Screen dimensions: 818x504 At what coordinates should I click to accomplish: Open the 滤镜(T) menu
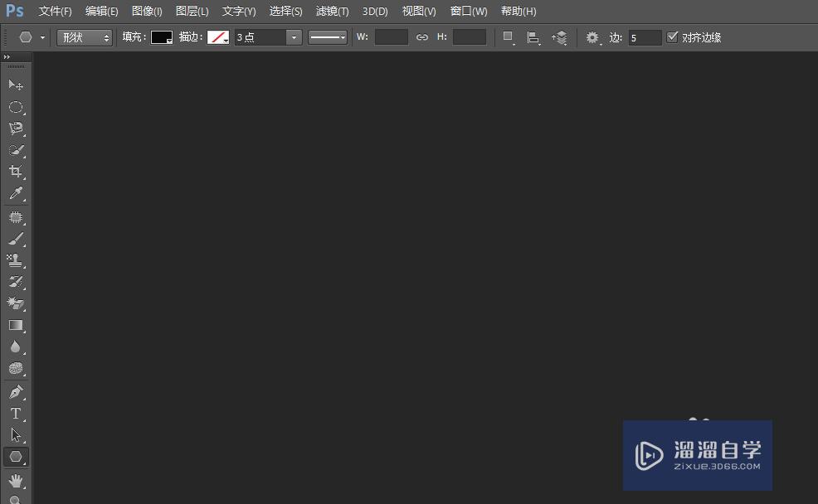tap(333, 11)
